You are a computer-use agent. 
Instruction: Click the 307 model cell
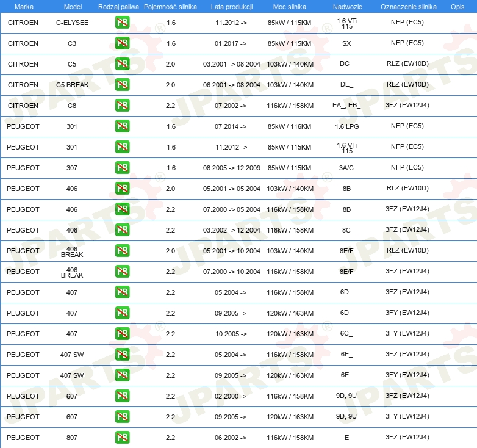pyautogui.click(x=72, y=168)
